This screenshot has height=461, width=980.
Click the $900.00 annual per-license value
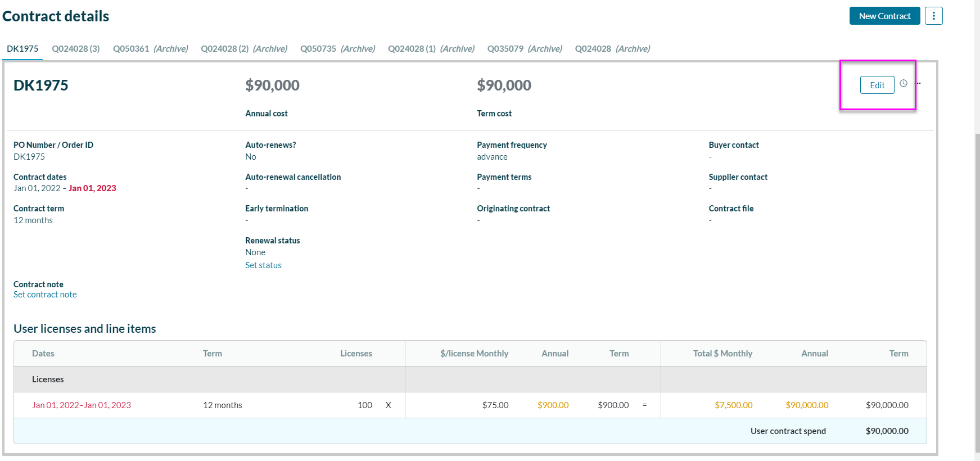tap(553, 405)
